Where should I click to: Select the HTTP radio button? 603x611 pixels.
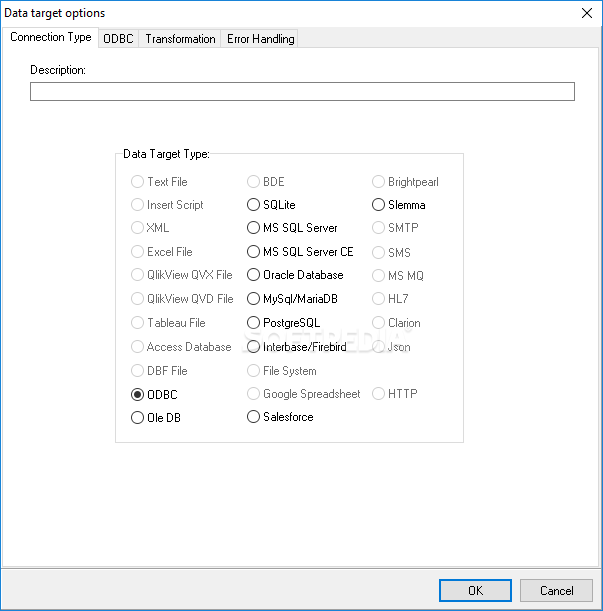click(x=378, y=394)
